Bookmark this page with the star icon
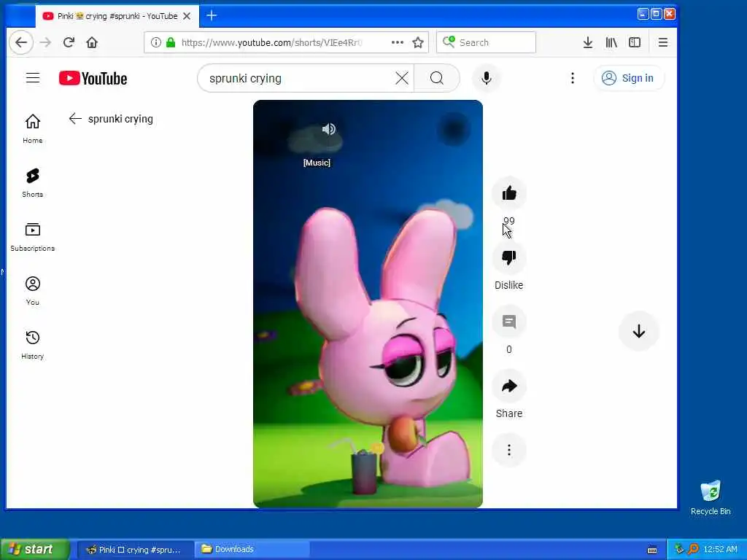 418,42
